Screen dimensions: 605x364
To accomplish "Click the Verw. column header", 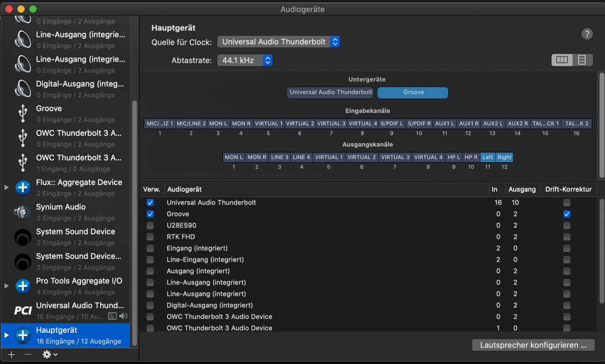I will coord(152,189).
